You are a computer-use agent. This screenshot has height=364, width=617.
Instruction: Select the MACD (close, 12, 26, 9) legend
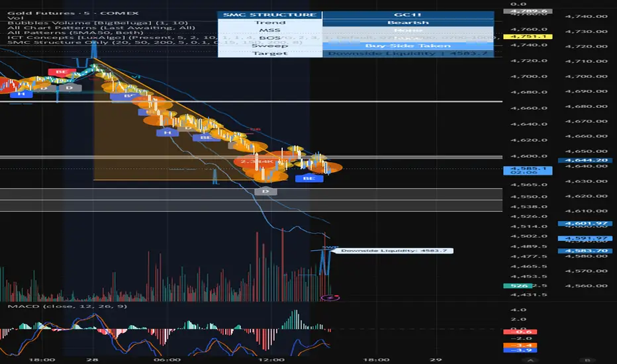[x=68, y=306]
